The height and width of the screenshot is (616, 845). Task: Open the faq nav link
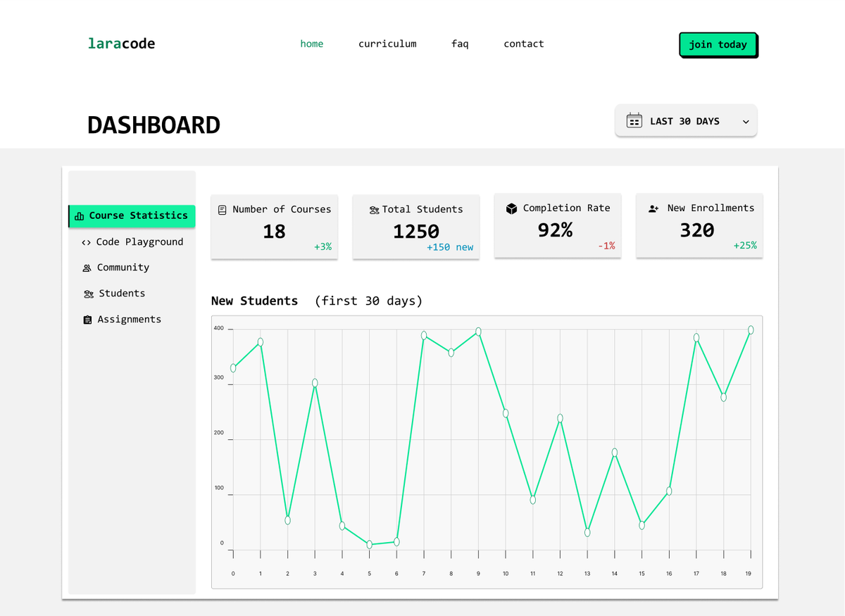point(460,44)
